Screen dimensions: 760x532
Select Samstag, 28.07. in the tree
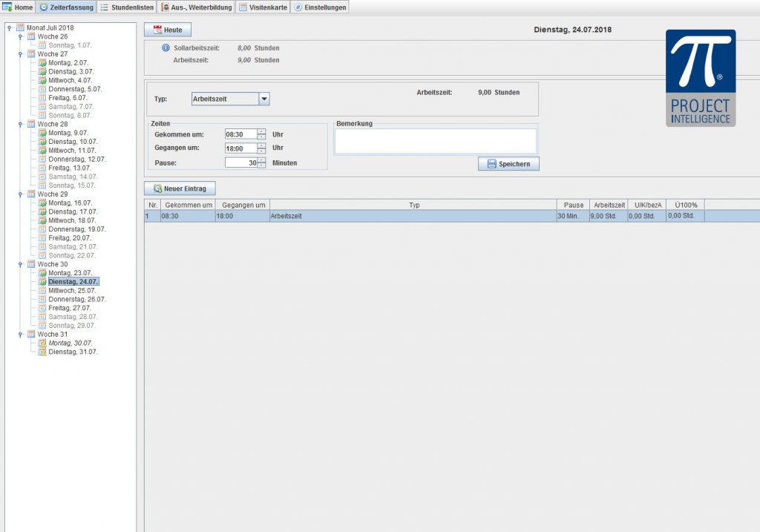point(73,317)
